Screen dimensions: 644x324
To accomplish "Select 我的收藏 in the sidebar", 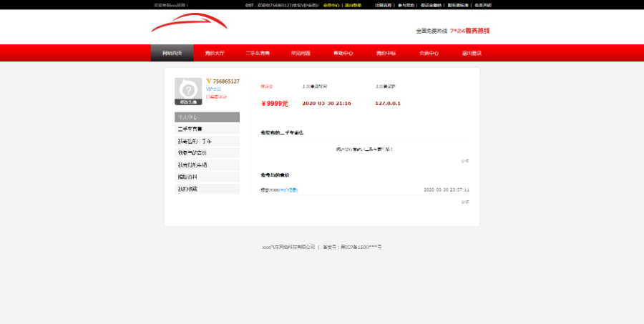I will [x=207, y=189].
